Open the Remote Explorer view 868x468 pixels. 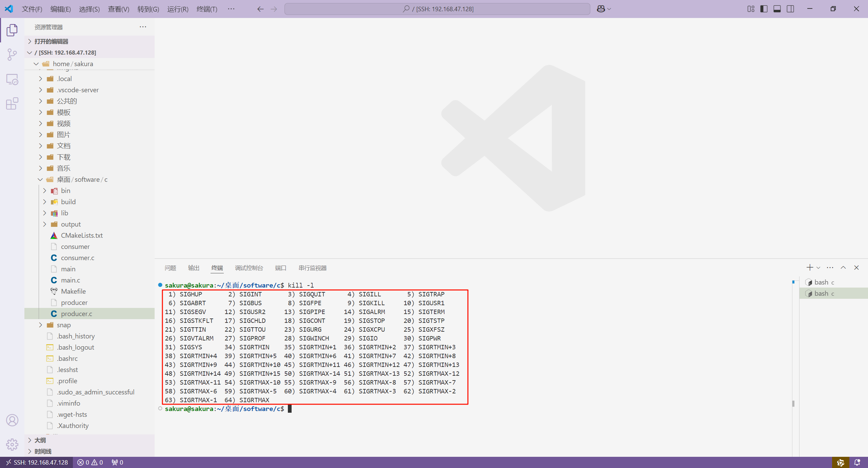(x=12, y=79)
